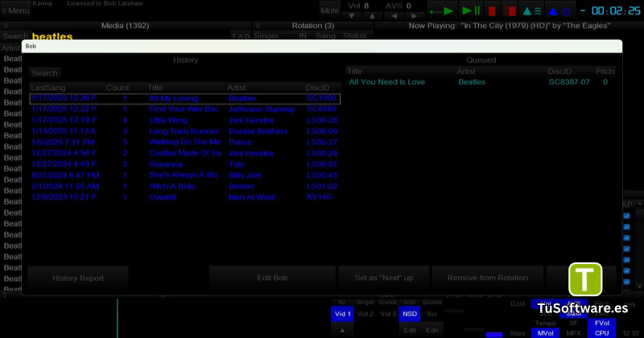
Task: Sort history by Count column header
Action: (x=118, y=88)
